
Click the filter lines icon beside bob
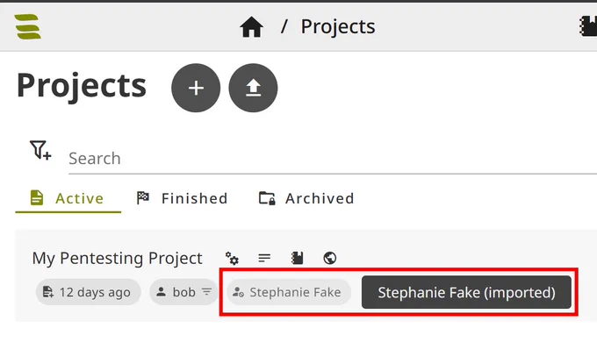(206, 292)
